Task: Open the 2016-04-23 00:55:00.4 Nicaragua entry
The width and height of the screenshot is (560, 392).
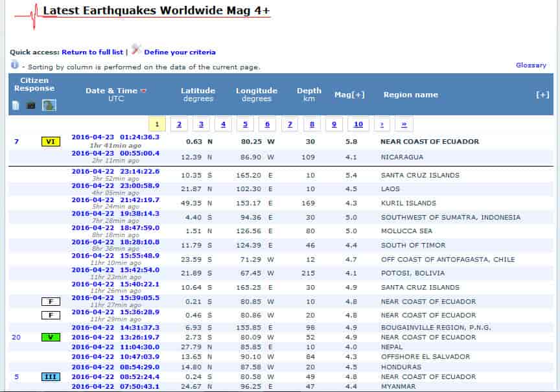Action: [x=115, y=154]
